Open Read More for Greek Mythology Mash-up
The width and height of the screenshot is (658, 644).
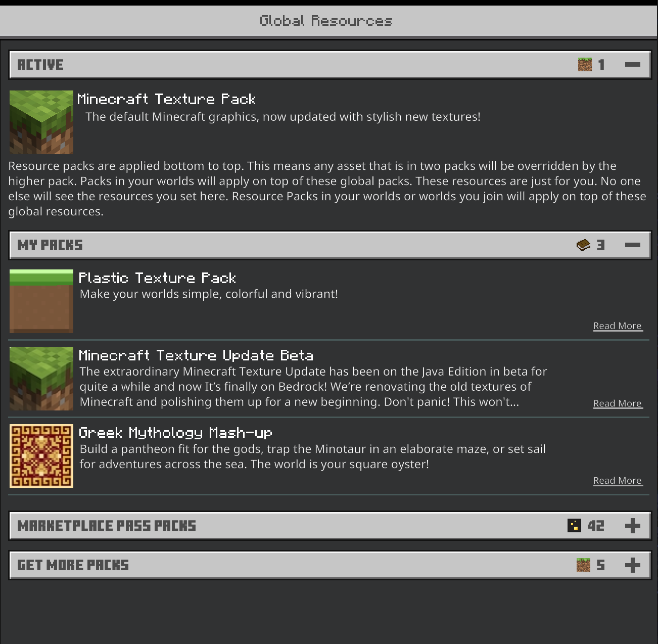point(618,481)
